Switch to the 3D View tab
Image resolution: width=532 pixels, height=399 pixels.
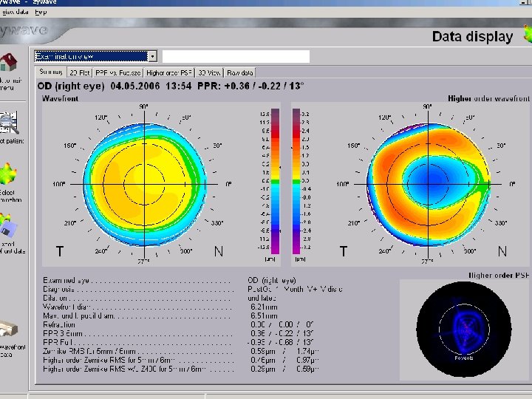[x=210, y=72]
